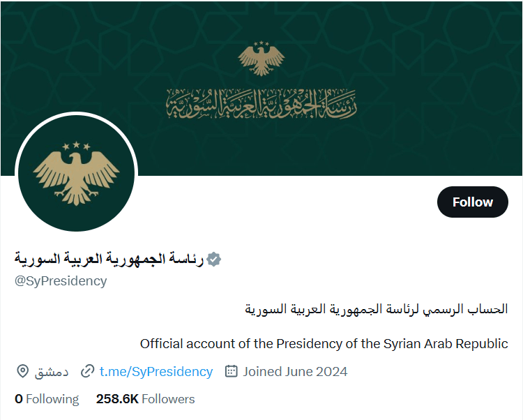Click the three stars above avatar eagle
The height and width of the screenshot is (420, 523).
click(77, 146)
